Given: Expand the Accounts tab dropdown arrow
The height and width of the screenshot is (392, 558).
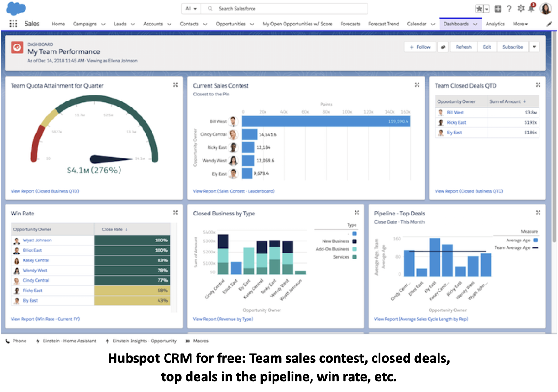Looking at the screenshot, I should (169, 24).
